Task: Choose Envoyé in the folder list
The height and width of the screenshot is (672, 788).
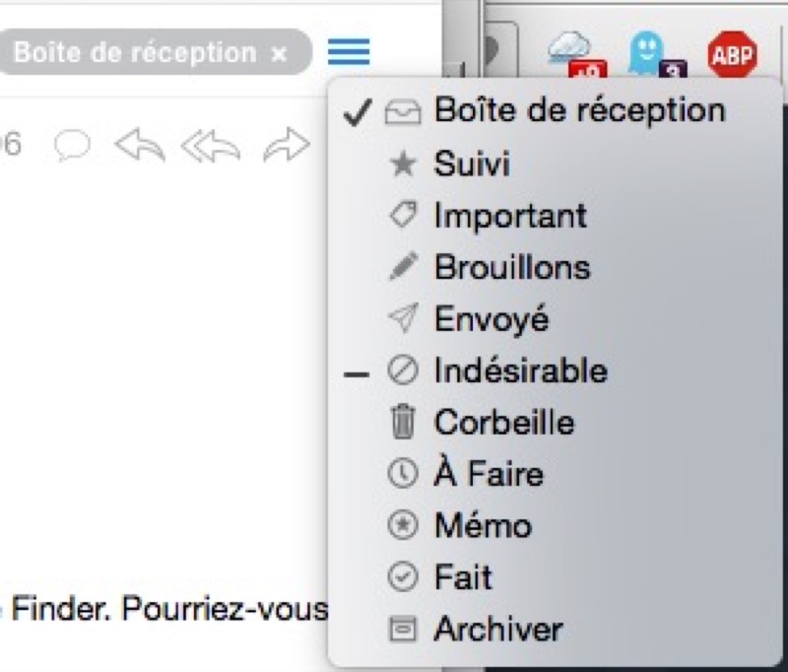Action: click(491, 319)
